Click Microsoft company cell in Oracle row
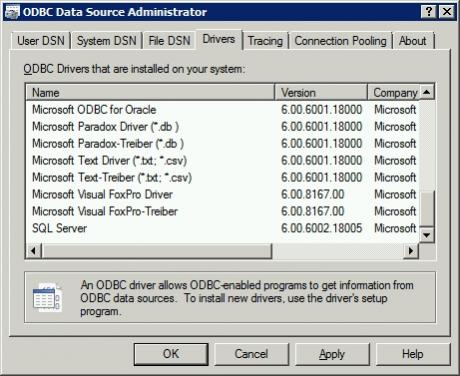 tap(395, 110)
